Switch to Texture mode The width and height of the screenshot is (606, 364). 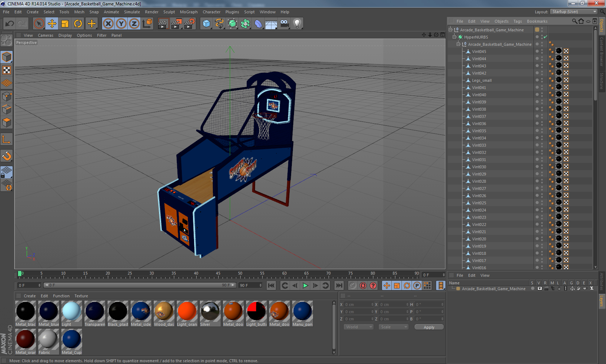coord(6,70)
